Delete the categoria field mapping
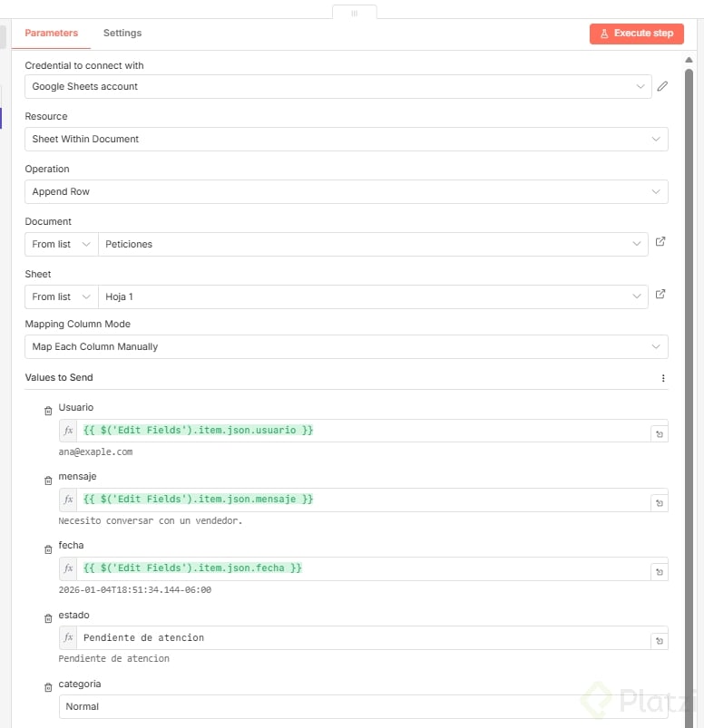Screen dimensions: 704x728 48,687
